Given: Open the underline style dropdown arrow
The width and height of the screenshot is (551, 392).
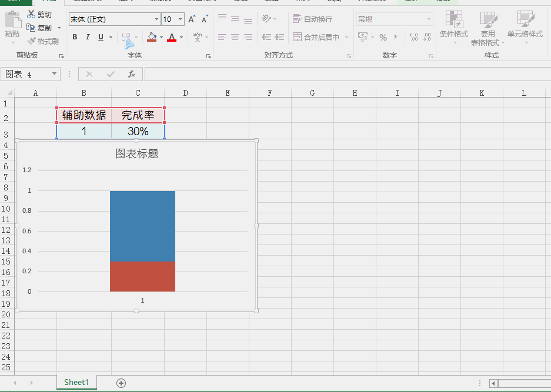Looking at the screenshot, I should coord(111,37).
